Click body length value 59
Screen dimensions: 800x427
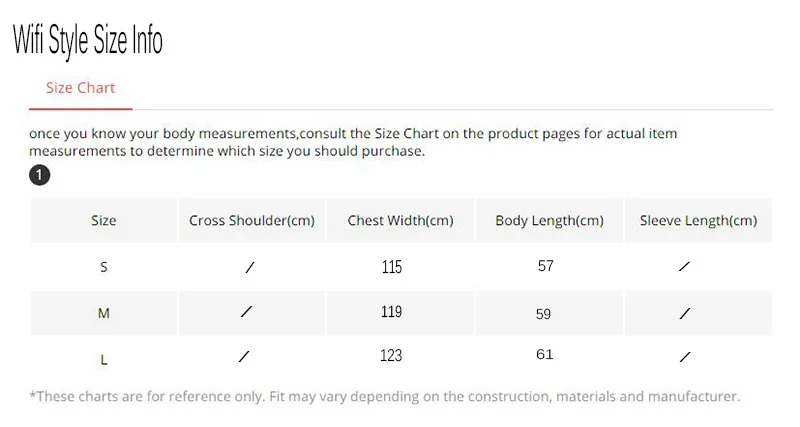544,313
